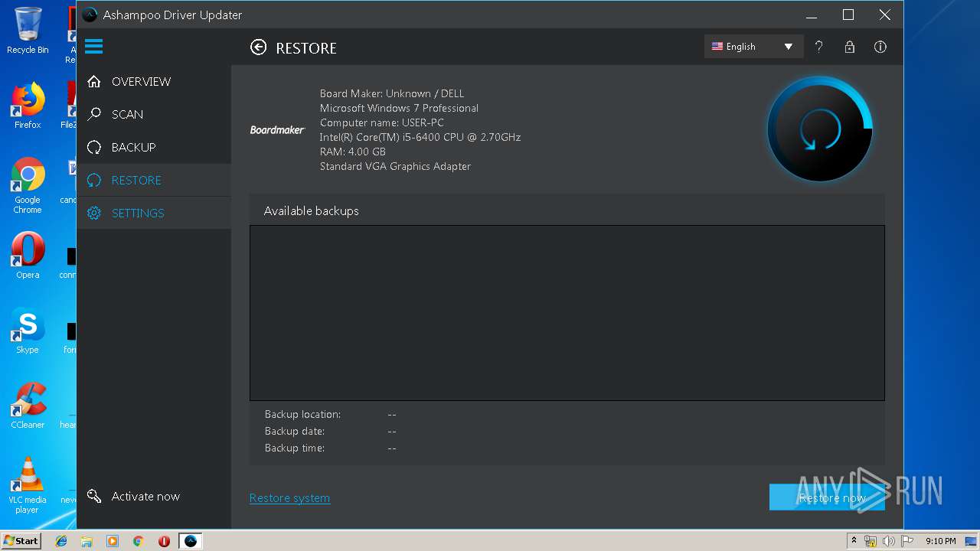
Task: Click the Backup location label
Action: 302,414
